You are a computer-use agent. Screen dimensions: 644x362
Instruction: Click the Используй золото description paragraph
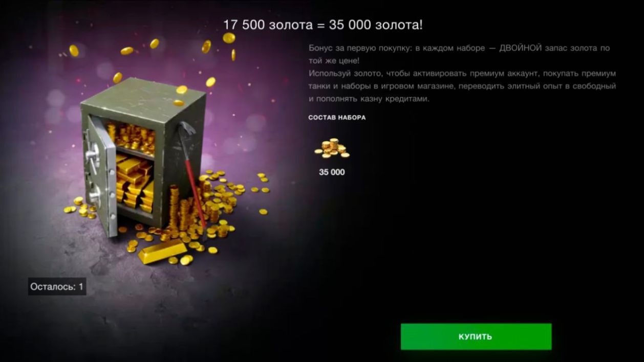[462, 86]
